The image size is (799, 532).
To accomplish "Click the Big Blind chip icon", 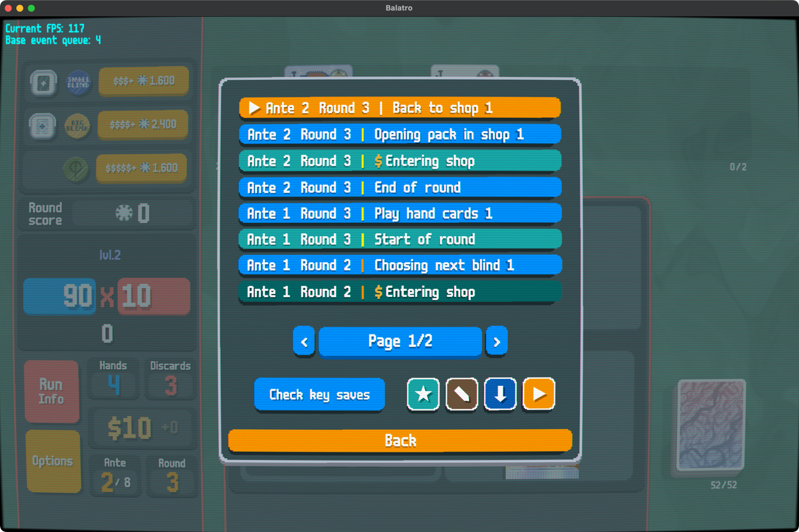I will pyautogui.click(x=77, y=125).
